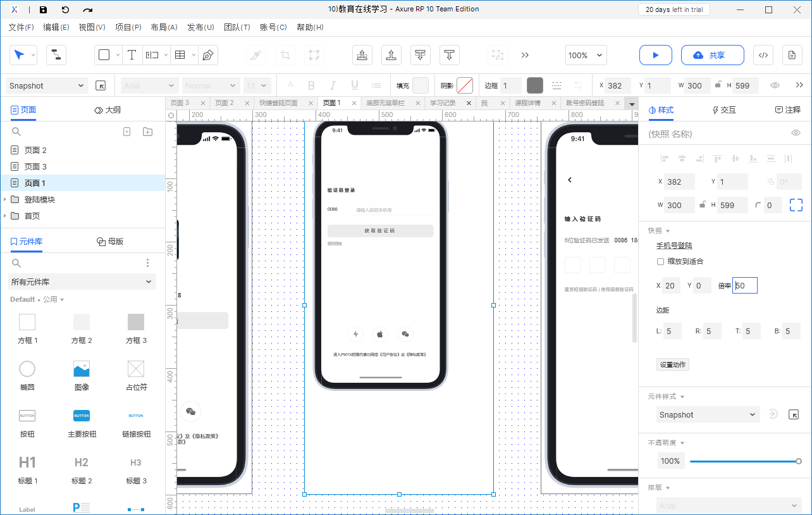Viewport: 812px width, 515px height.
Task: Enable the 缩放到适合 checkbox
Action: pos(661,261)
